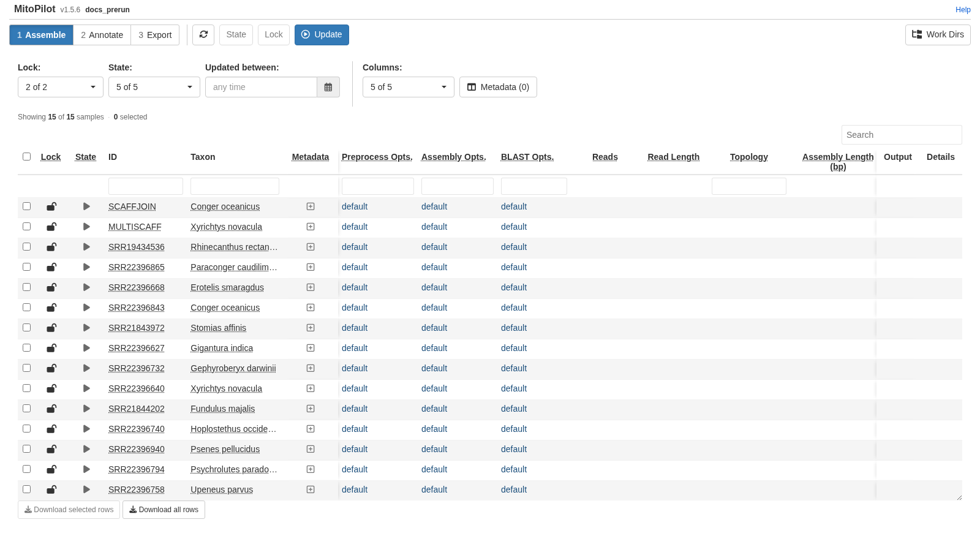The height and width of the screenshot is (533, 980).
Task: Open Work Dirs button
Action: pos(938,35)
